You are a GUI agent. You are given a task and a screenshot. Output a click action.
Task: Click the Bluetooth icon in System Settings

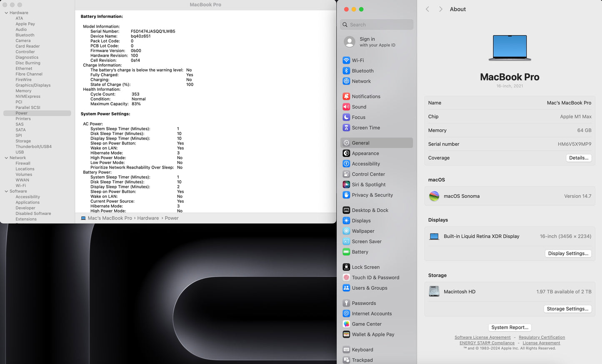click(346, 71)
